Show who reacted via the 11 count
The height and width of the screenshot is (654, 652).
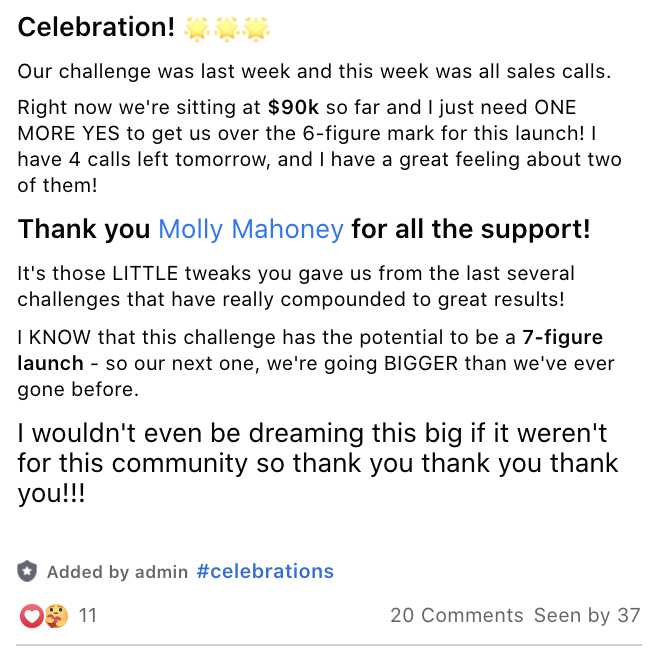(x=88, y=615)
